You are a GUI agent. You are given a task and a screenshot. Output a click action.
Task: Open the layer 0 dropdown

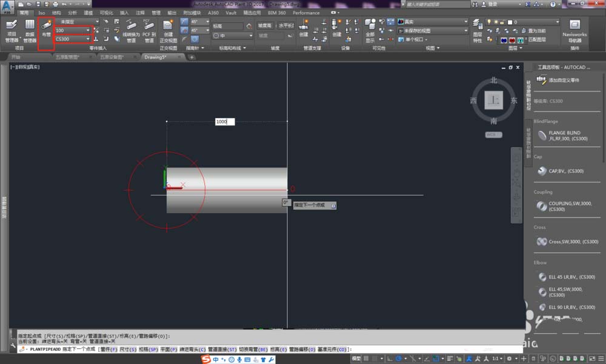(557, 22)
